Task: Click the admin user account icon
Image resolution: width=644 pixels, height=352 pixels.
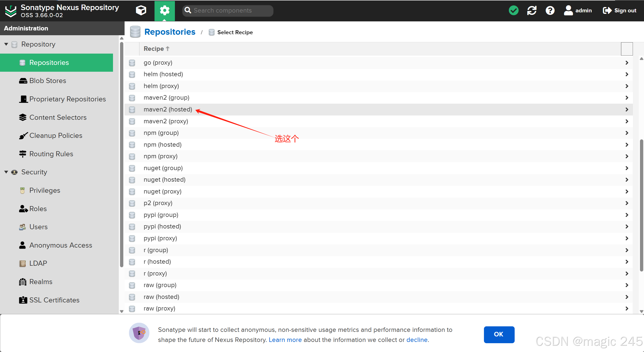Action: tap(568, 11)
